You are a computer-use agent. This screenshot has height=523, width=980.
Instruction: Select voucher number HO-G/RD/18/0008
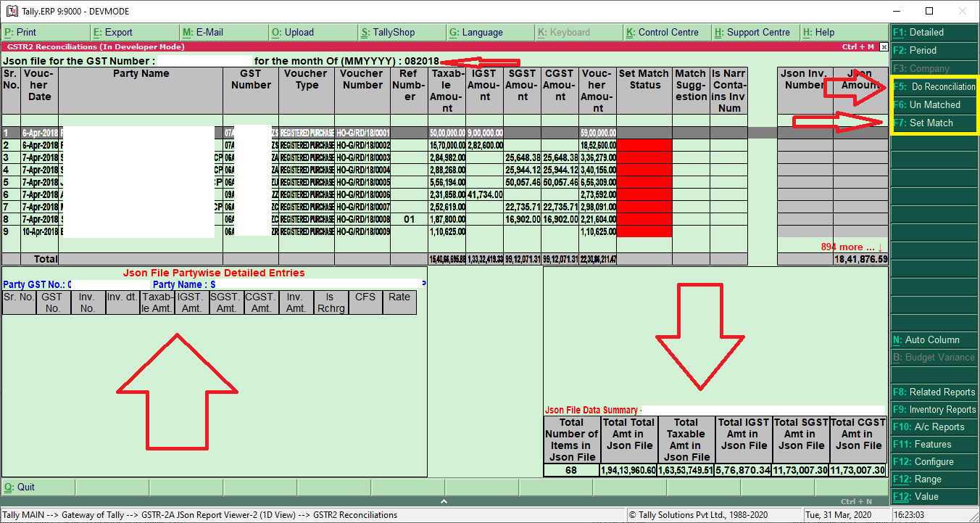tap(362, 220)
